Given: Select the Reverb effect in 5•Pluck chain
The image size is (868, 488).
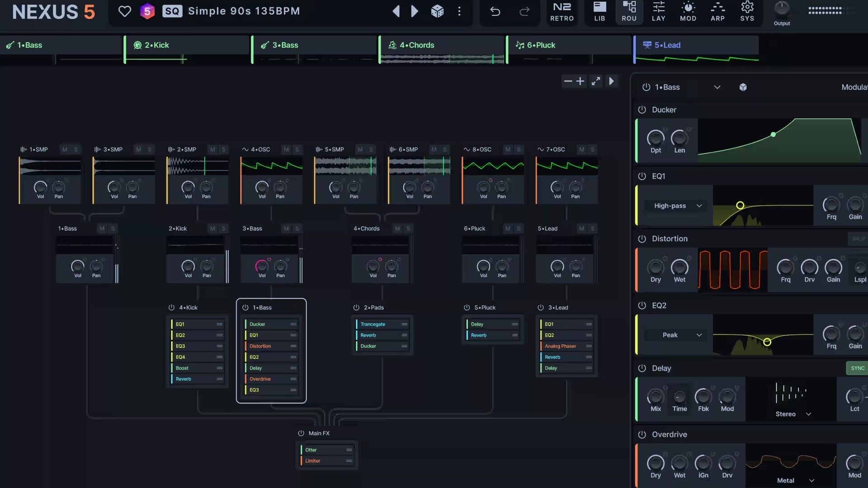Looking at the screenshot, I should point(492,335).
